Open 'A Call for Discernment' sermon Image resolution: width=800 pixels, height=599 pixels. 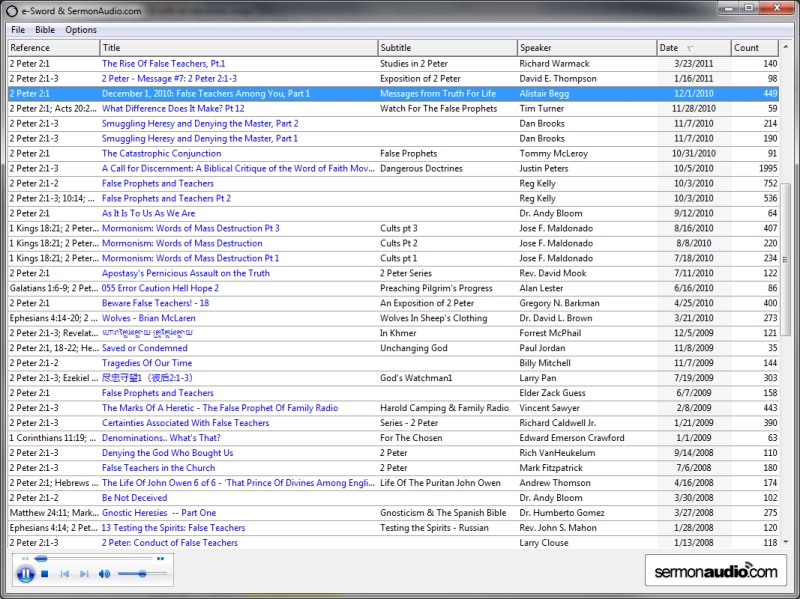[x=238, y=168]
